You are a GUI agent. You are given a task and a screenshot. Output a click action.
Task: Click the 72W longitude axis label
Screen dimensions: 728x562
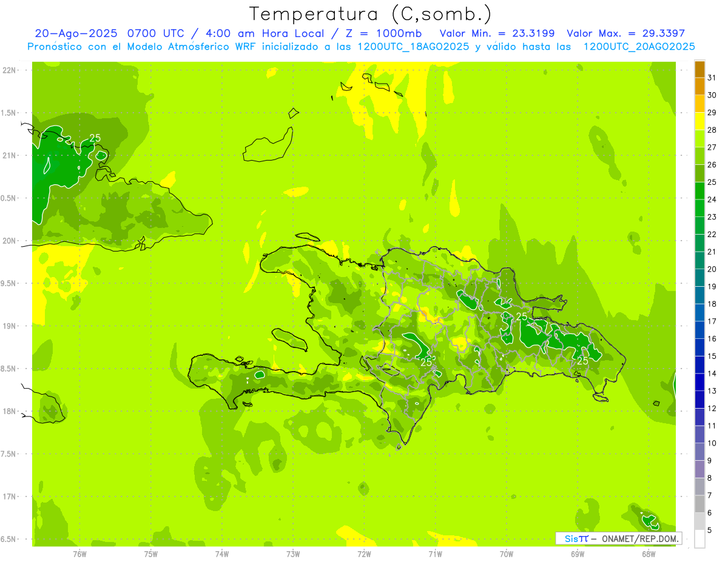[x=364, y=554]
